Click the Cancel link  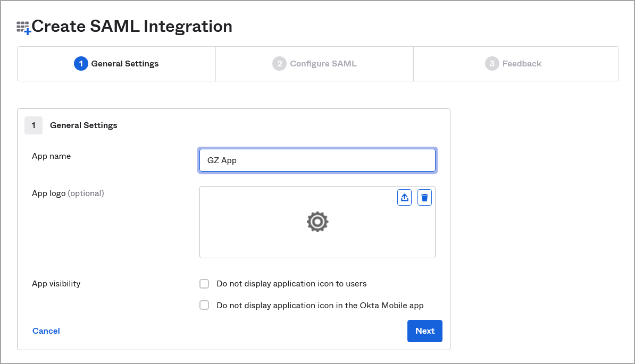(46, 331)
